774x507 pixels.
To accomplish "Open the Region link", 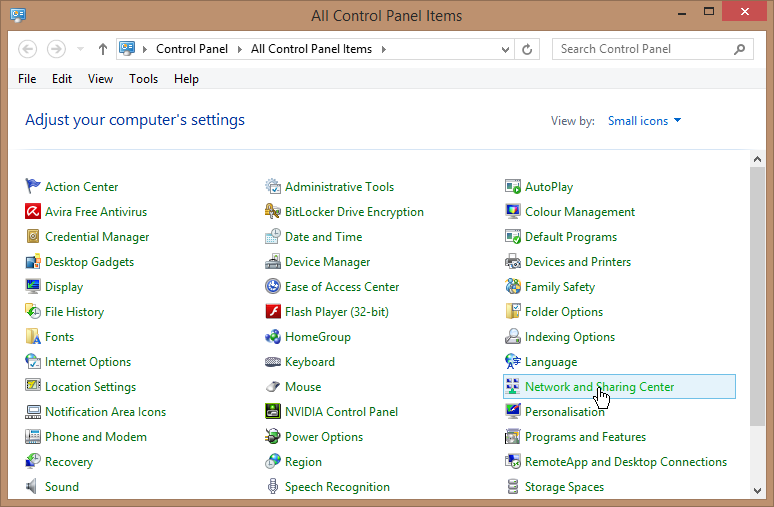I will [303, 462].
